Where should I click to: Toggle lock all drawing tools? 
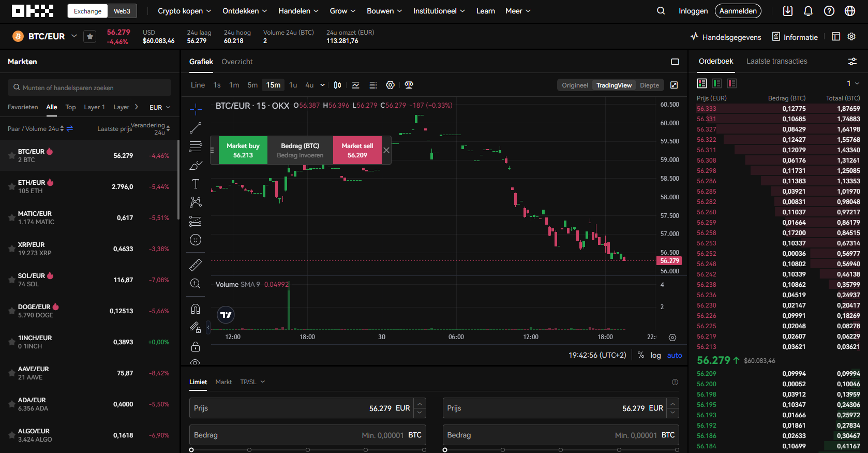(x=196, y=346)
